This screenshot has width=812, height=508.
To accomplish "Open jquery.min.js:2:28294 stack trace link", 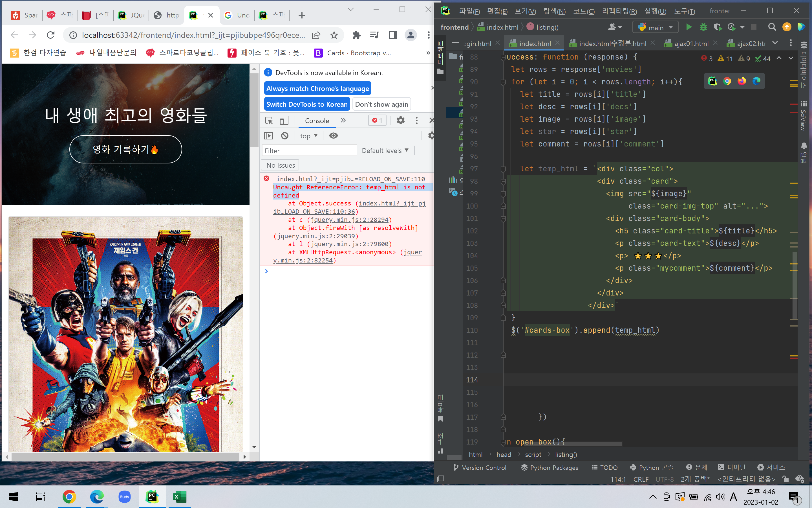I will [x=349, y=220].
